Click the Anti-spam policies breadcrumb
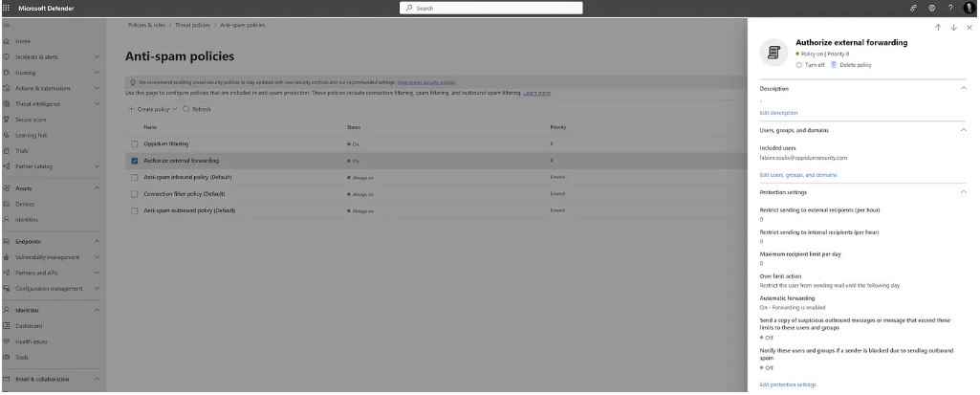This screenshot has height=395, width=980. pos(243,25)
